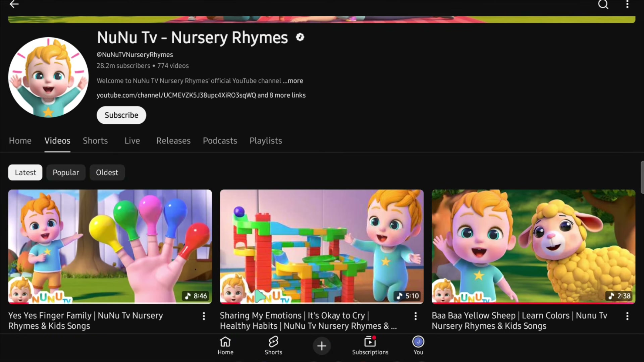Viewport: 644px width, 362px height.
Task: Click the 774 videos count
Action: (173, 66)
